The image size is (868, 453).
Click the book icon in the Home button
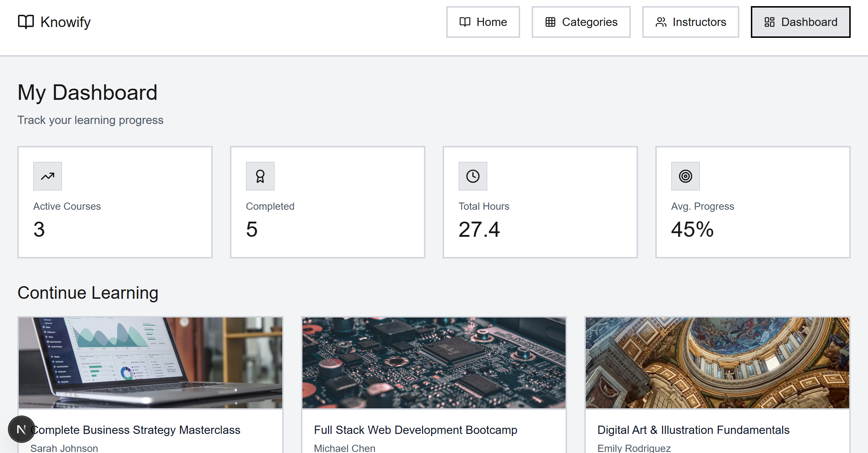(x=465, y=22)
